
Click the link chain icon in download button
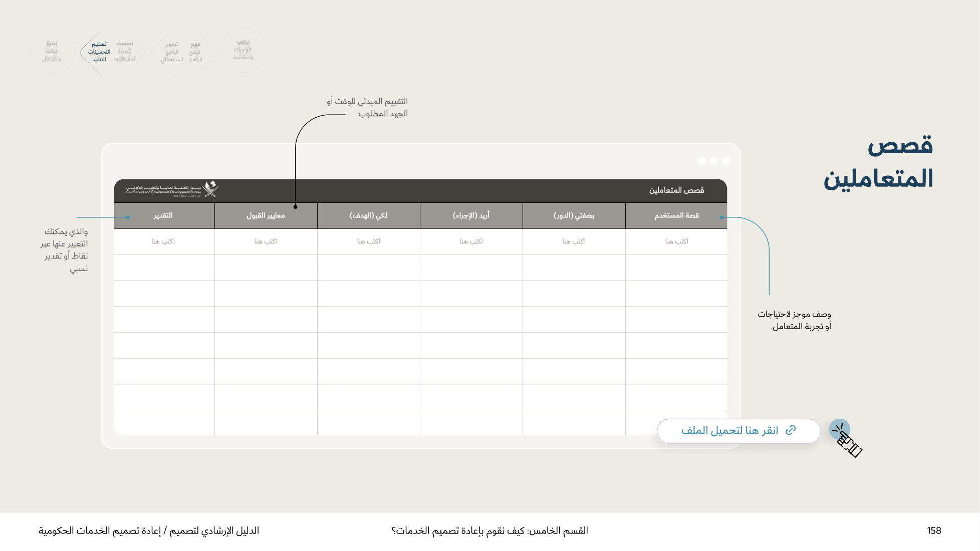click(791, 430)
